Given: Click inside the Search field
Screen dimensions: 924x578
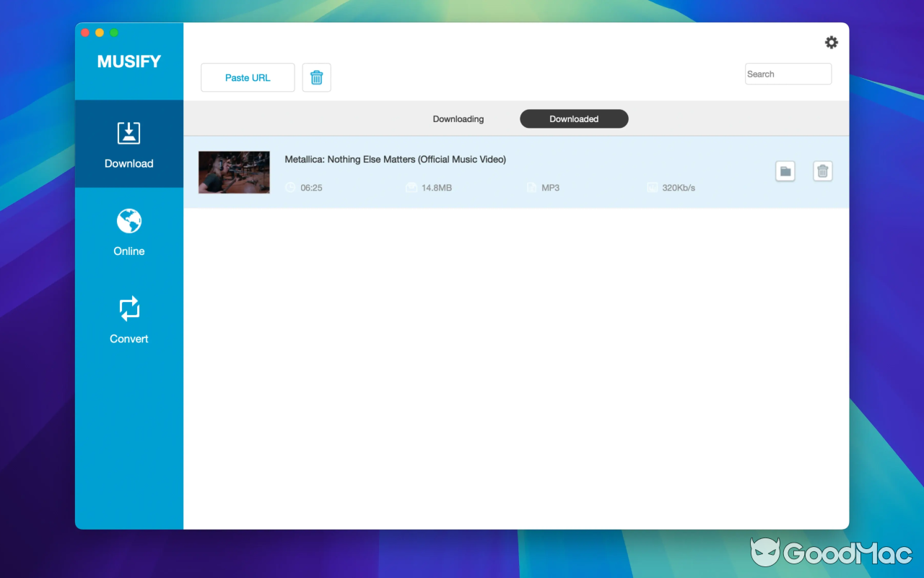Looking at the screenshot, I should pyautogui.click(x=788, y=73).
